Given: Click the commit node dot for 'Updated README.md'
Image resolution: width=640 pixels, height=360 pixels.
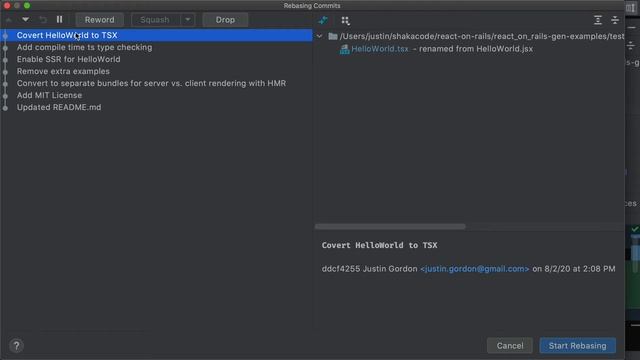Looking at the screenshot, I should coord(5,108).
